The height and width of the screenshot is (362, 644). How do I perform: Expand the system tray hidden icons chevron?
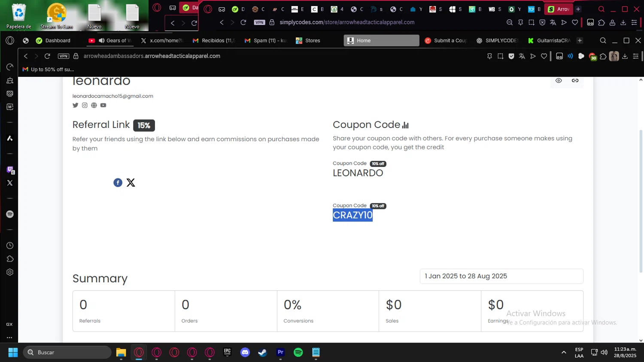[564, 353]
